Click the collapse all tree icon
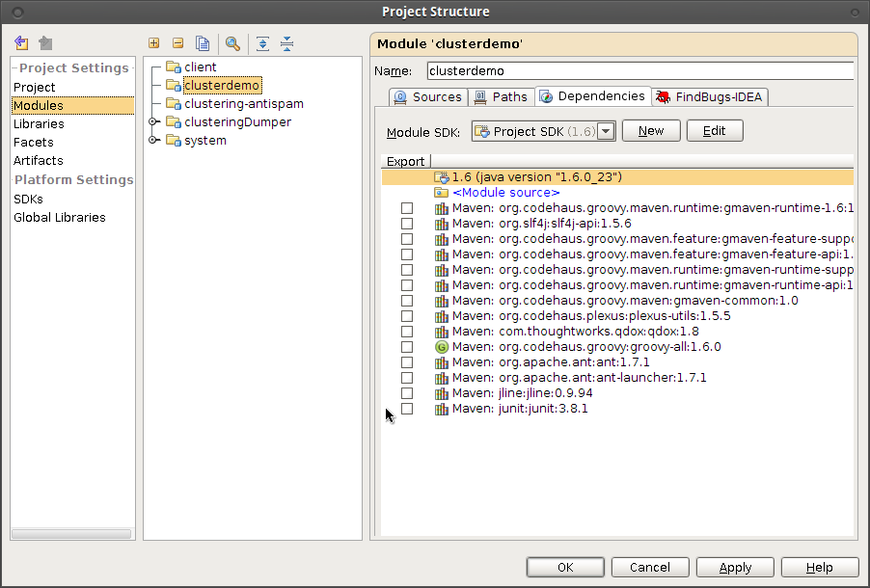This screenshot has height=588, width=870. [286, 43]
